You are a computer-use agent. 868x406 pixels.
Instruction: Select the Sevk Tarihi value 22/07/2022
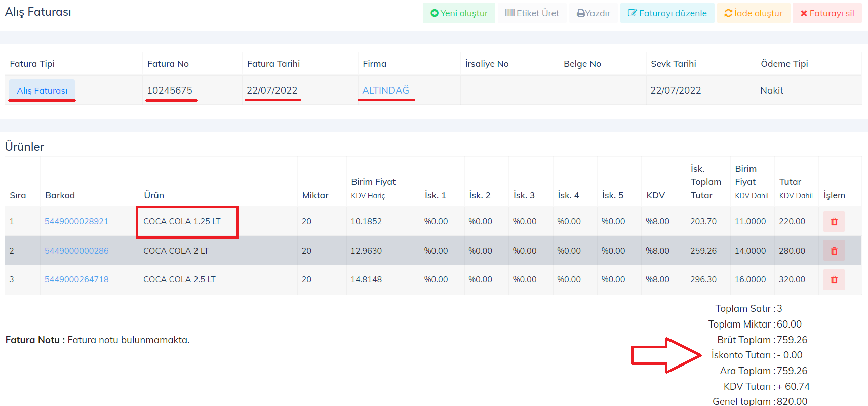click(676, 90)
